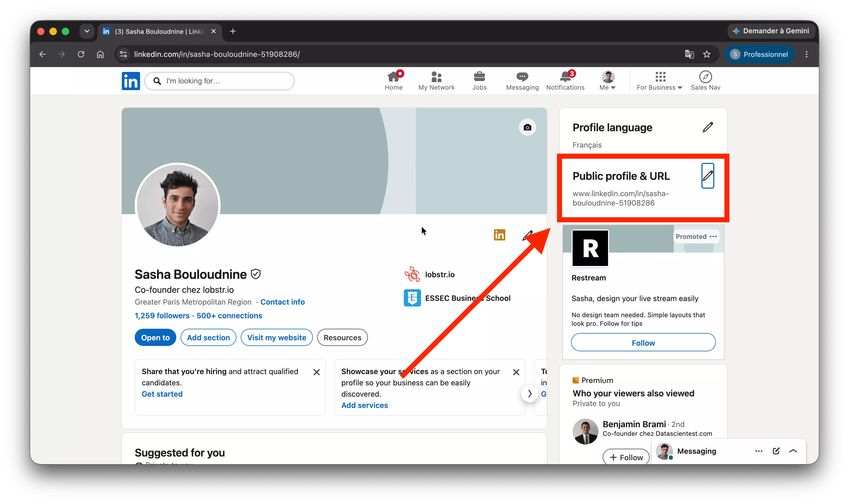Open Sales Nav compass icon
Viewport: 849px width, 504px height.
click(x=705, y=81)
